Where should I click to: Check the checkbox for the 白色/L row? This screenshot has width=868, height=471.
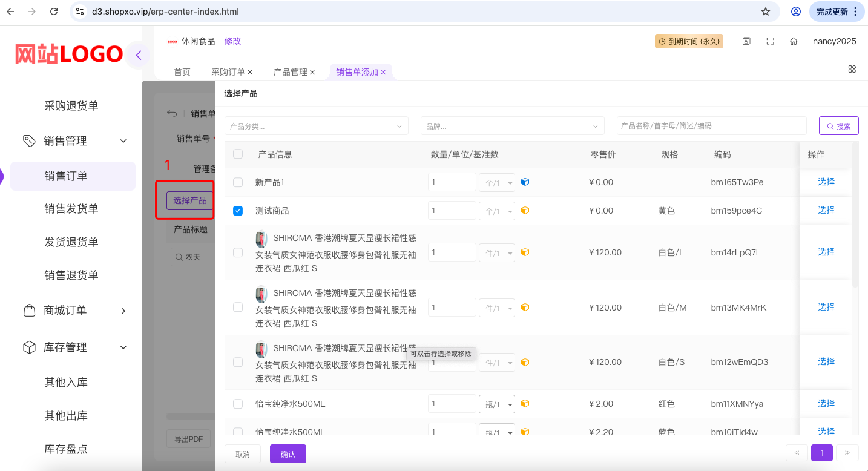[x=238, y=252]
